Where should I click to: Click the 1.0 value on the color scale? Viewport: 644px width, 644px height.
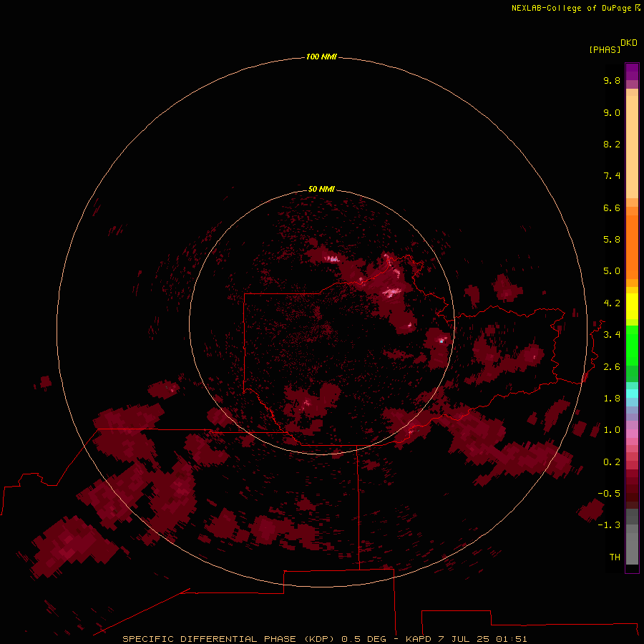pyautogui.click(x=612, y=430)
